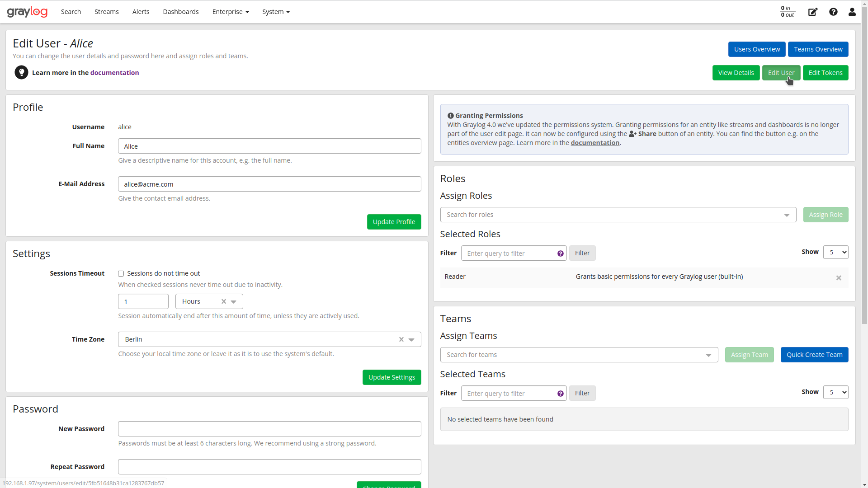
Task: Open the Enterprise menu
Action: click(230, 12)
